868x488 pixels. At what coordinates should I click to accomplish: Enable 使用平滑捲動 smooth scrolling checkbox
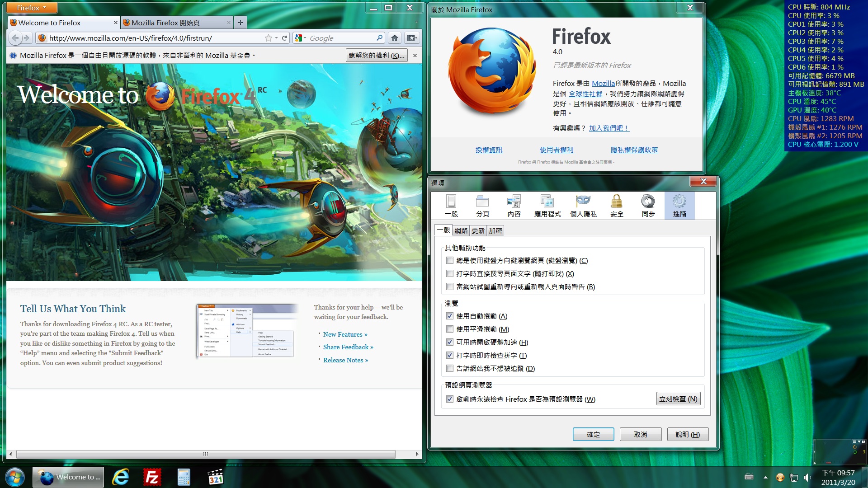[x=450, y=329]
